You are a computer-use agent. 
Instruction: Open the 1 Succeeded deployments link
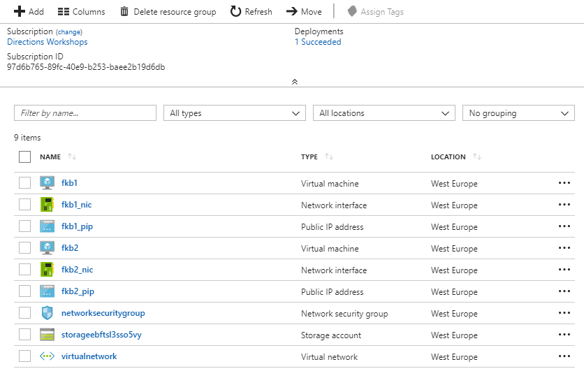coord(318,42)
